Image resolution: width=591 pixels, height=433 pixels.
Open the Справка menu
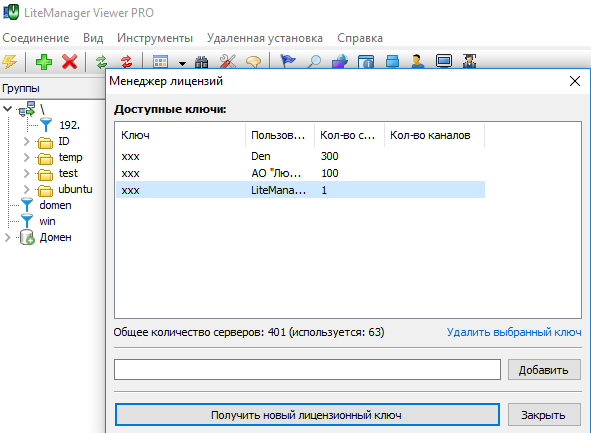[360, 38]
